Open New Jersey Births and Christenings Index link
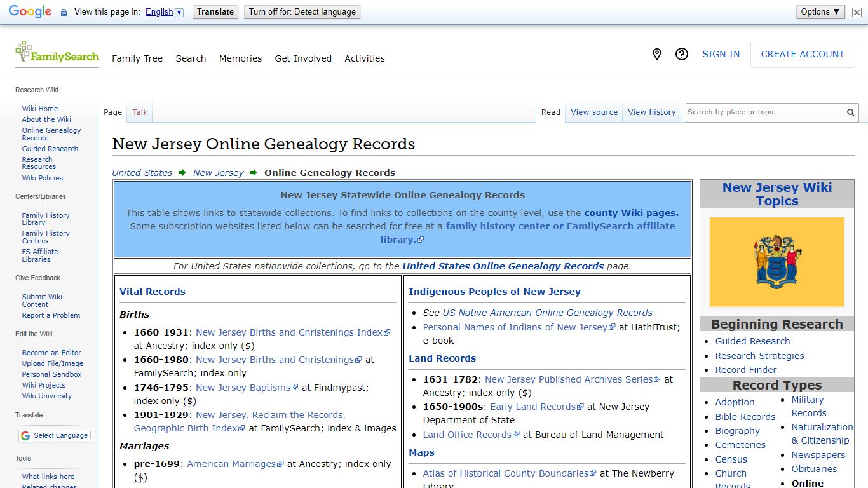Image resolution: width=868 pixels, height=488 pixels. tap(293, 332)
